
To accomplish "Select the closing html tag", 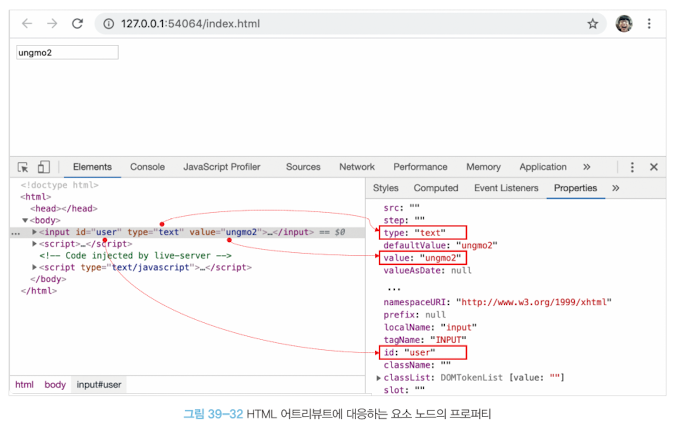I will point(39,291).
